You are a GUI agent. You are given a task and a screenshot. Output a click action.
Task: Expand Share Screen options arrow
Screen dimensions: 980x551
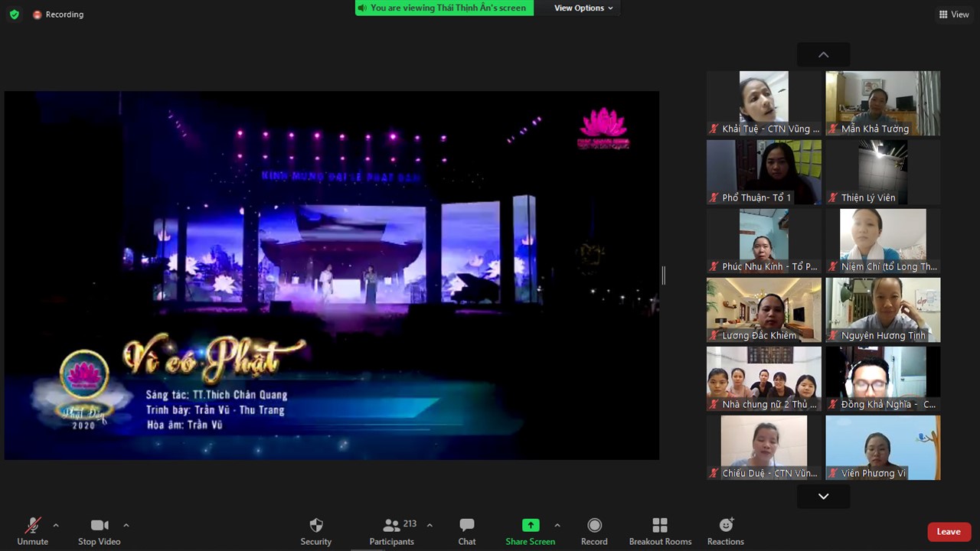557,526
